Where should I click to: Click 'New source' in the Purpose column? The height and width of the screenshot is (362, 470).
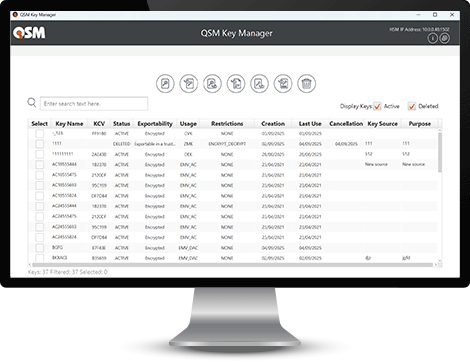click(x=413, y=164)
